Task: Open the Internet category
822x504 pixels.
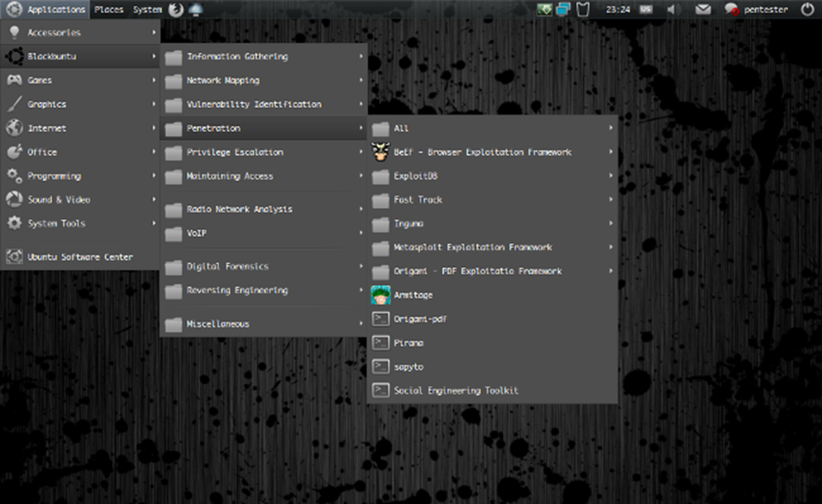Action: tap(80, 128)
